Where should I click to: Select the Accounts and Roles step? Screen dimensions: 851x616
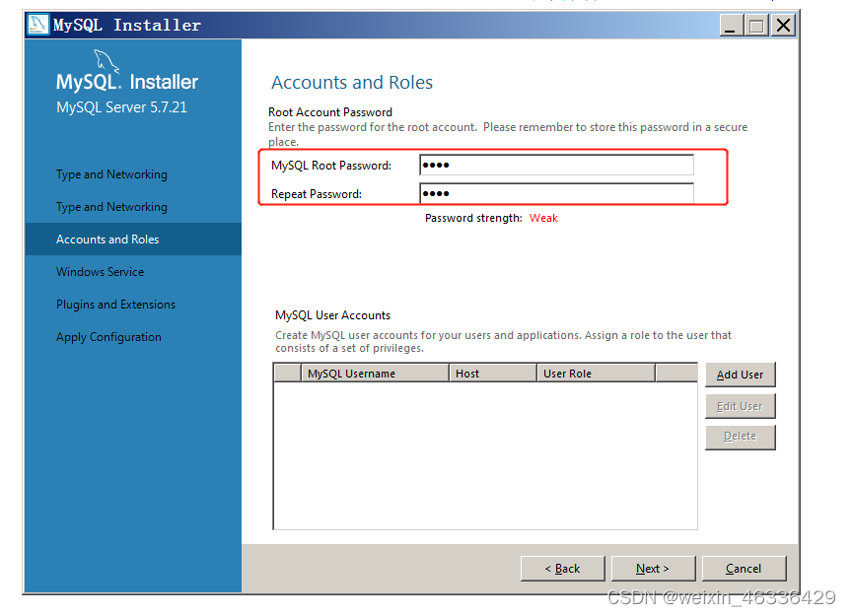[x=133, y=240]
